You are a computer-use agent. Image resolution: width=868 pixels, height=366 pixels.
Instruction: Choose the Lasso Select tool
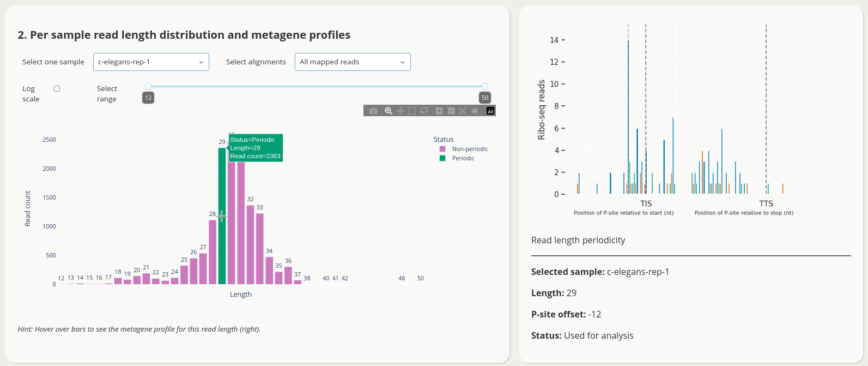[424, 111]
